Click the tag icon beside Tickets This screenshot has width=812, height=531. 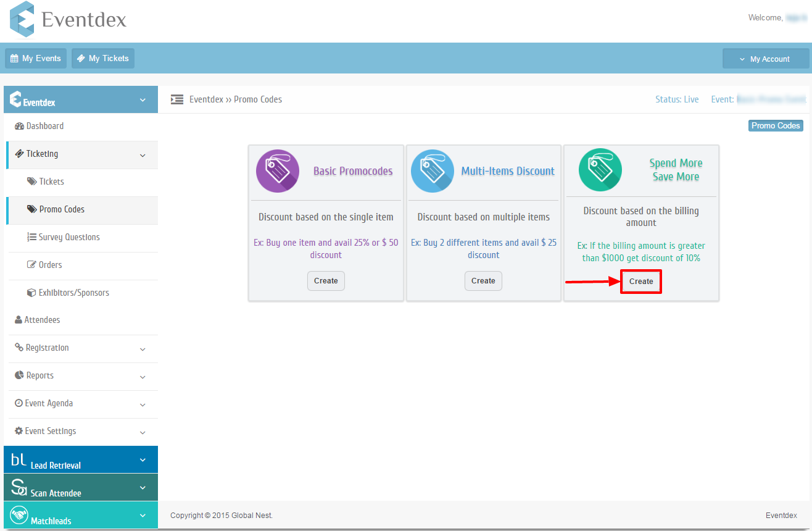pos(32,182)
